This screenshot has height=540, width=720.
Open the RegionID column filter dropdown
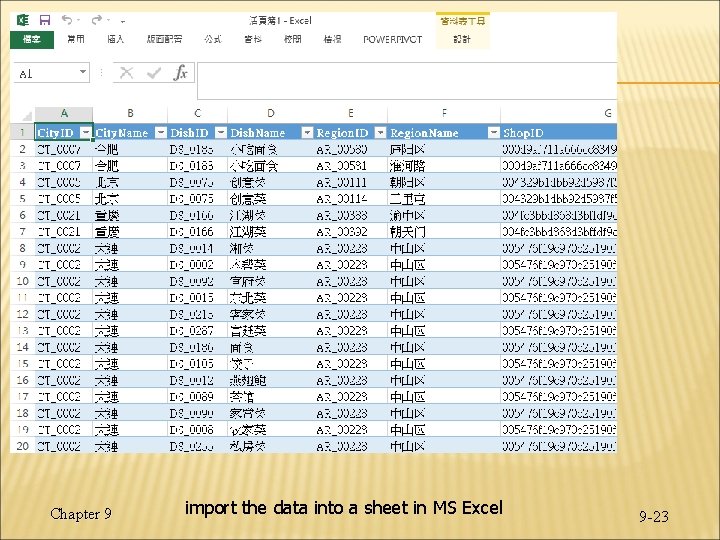[380, 133]
